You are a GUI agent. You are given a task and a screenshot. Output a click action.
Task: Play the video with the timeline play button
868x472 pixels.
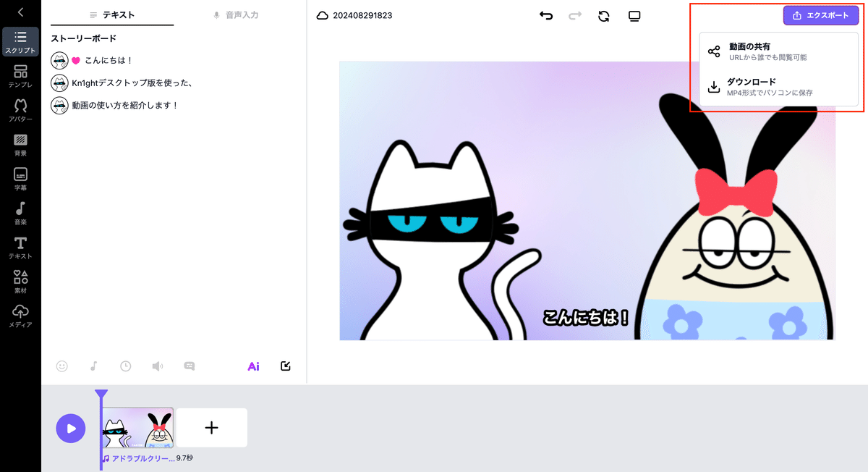[71, 428]
